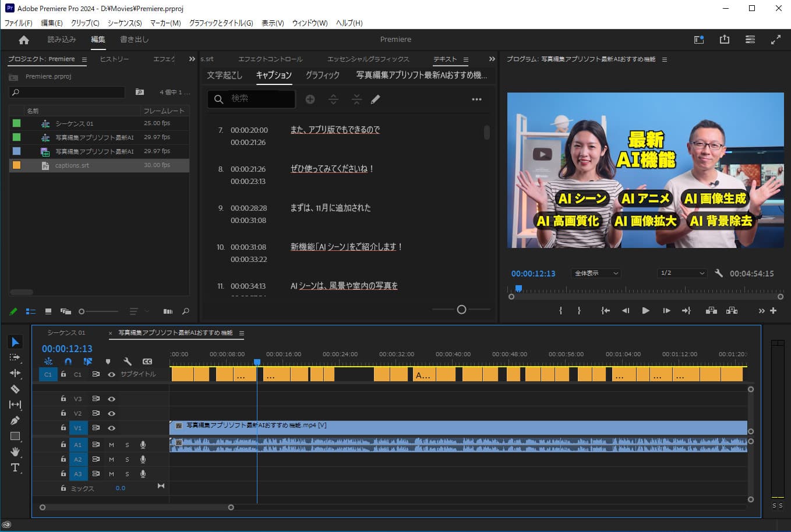Toggle the read-only pencil in Project panel
791x532 pixels.
(13, 311)
